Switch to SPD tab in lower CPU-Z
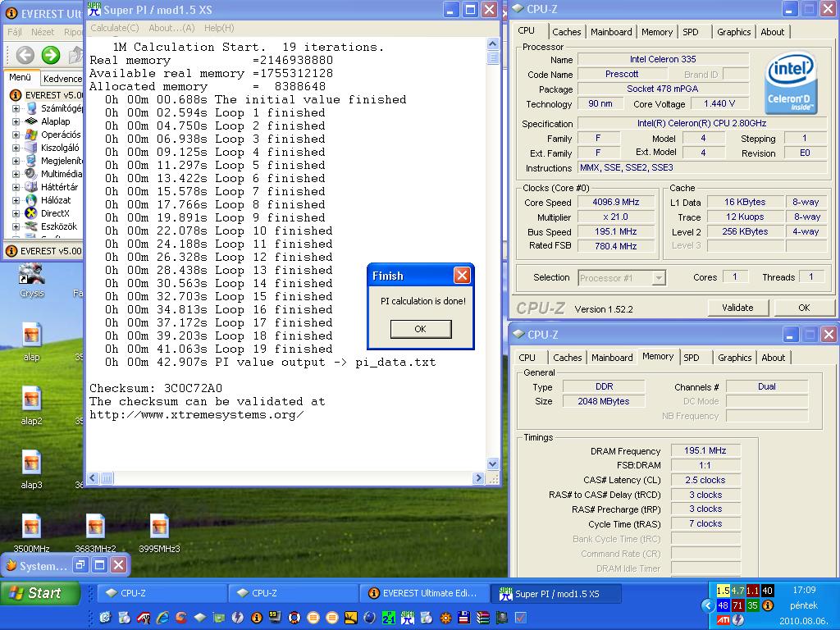This screenshot has height=630, width=840. click(691, 358)
